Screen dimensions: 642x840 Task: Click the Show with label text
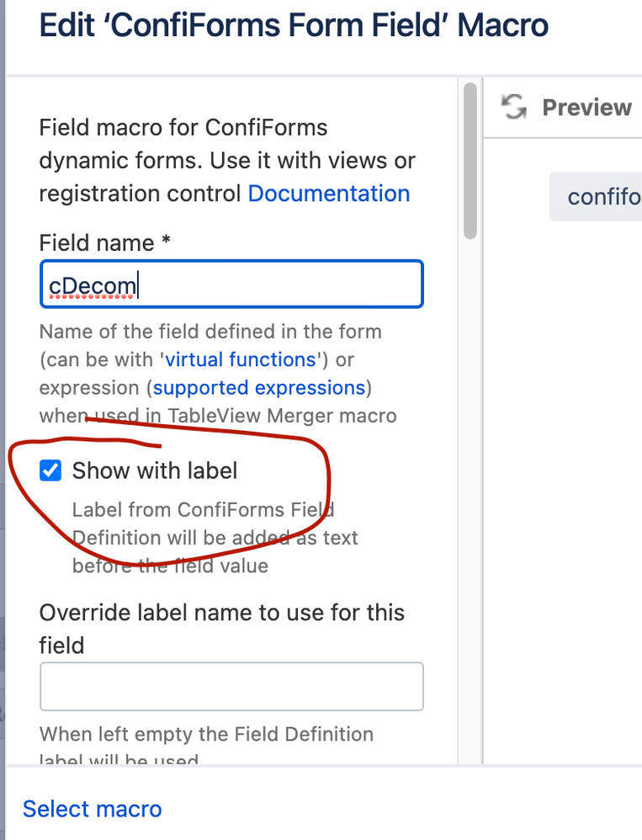tap(155, 471)
